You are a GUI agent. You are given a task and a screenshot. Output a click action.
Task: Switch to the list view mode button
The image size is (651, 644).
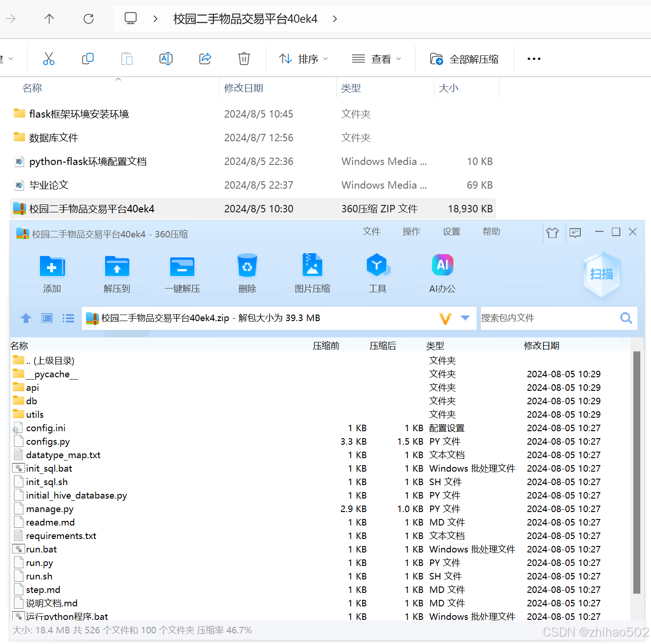[68, 318]
